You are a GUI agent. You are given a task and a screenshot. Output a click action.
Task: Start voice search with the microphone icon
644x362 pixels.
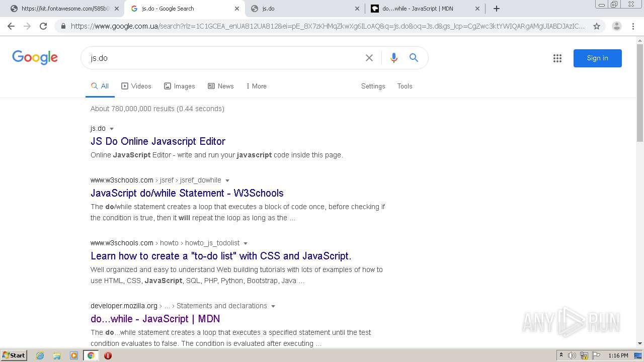394,58
